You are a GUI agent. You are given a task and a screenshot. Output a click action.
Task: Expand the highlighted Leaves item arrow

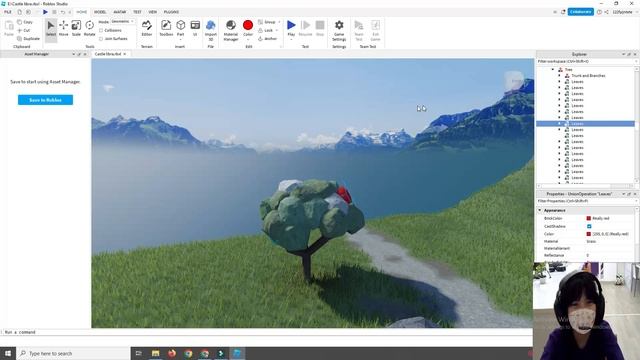[559, 123]
